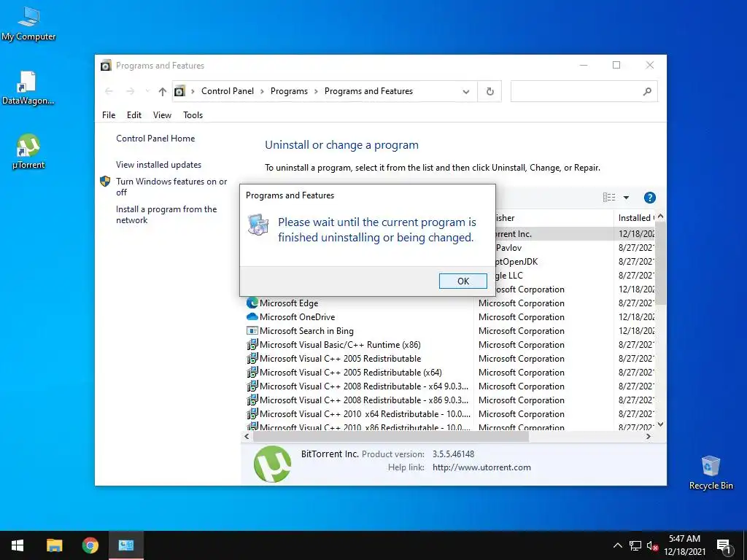The width and height of the screenshot is (747, 560).
Task: Select the Recycle Bin desktop icon
Action: coord(711,472)
